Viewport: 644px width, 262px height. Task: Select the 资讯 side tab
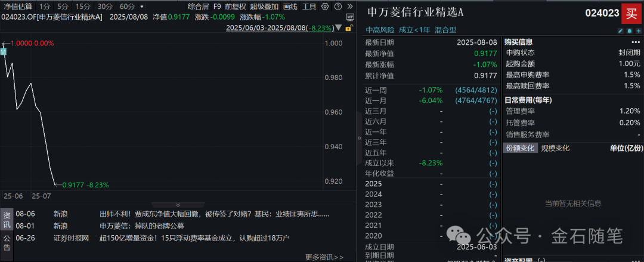pos(7,219)
